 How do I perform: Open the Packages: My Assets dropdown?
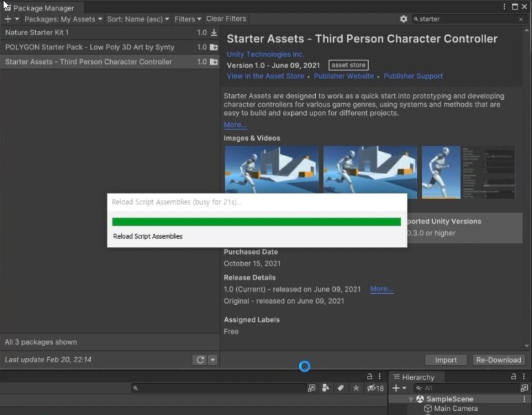(x=63, y=19)
